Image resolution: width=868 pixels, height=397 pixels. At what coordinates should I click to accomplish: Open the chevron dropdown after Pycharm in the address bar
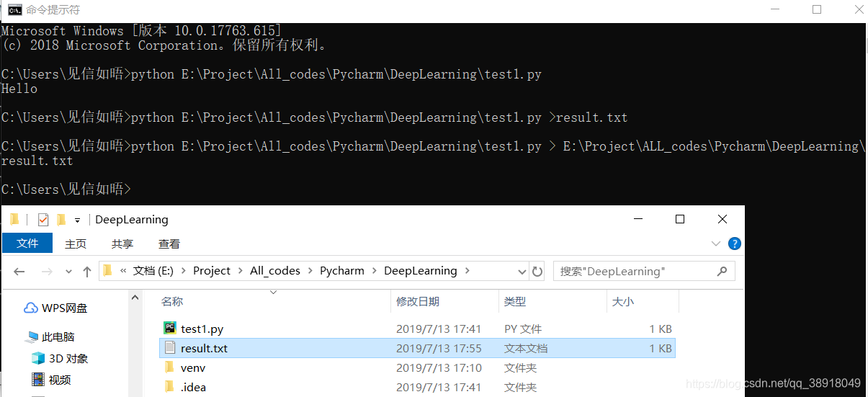[x=374, y=271]
